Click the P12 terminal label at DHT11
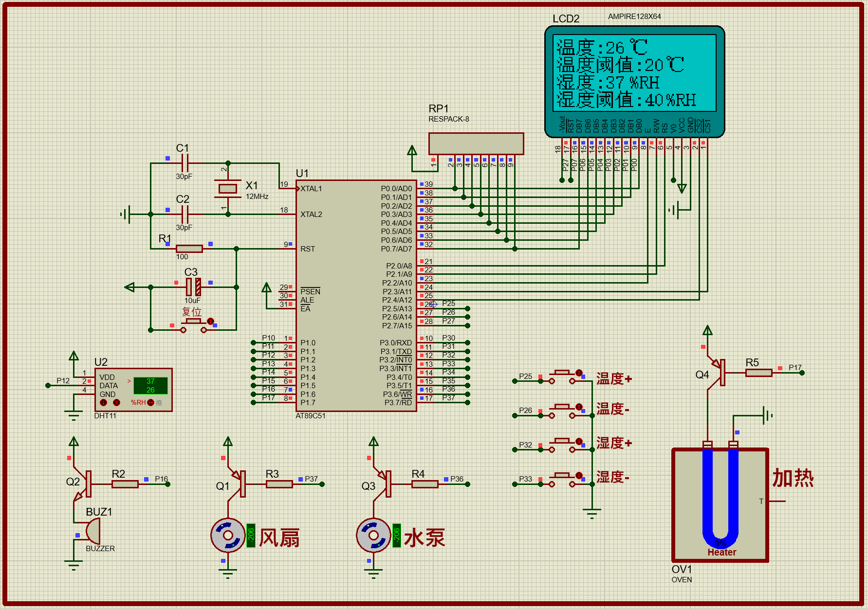Image resolution: width=868 pixels, height=609 pixels. [63, 381]
